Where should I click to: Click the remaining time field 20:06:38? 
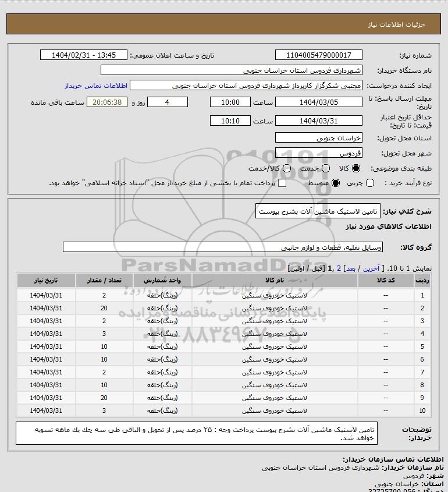107,102
